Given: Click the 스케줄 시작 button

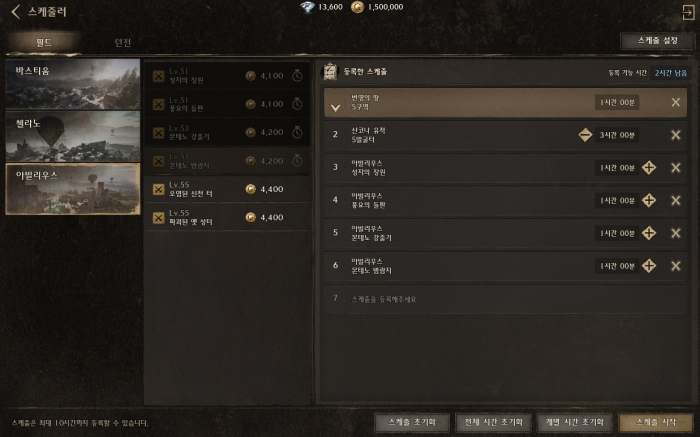Looking at the screenshot, I should [656, 422].
